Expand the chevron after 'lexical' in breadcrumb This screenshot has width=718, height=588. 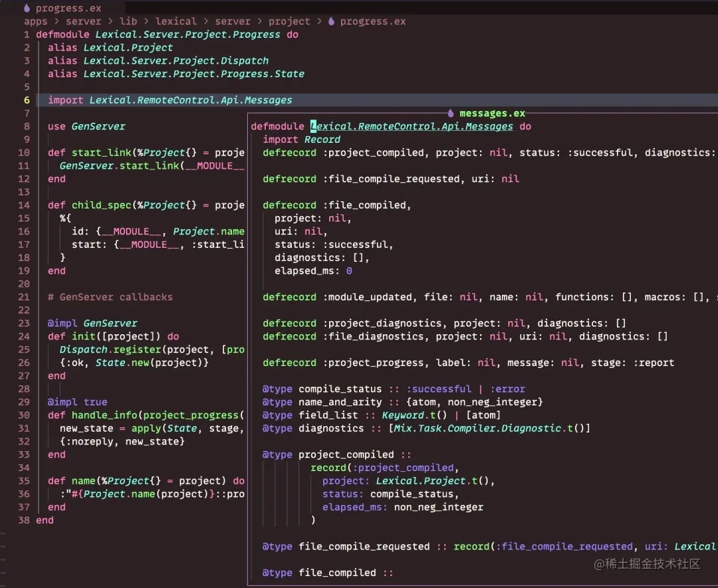(206, 21)
